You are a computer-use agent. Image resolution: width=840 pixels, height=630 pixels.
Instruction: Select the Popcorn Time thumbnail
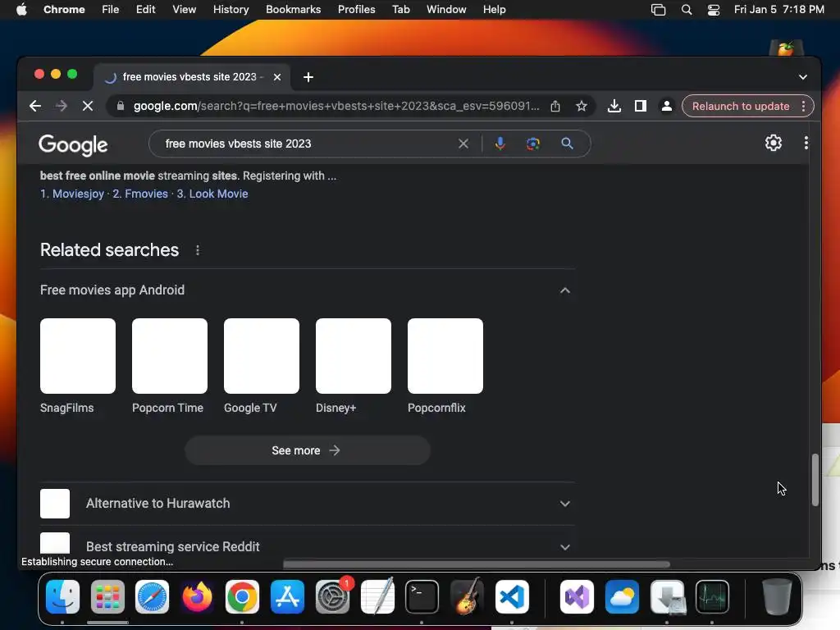[x=170, y=356]
